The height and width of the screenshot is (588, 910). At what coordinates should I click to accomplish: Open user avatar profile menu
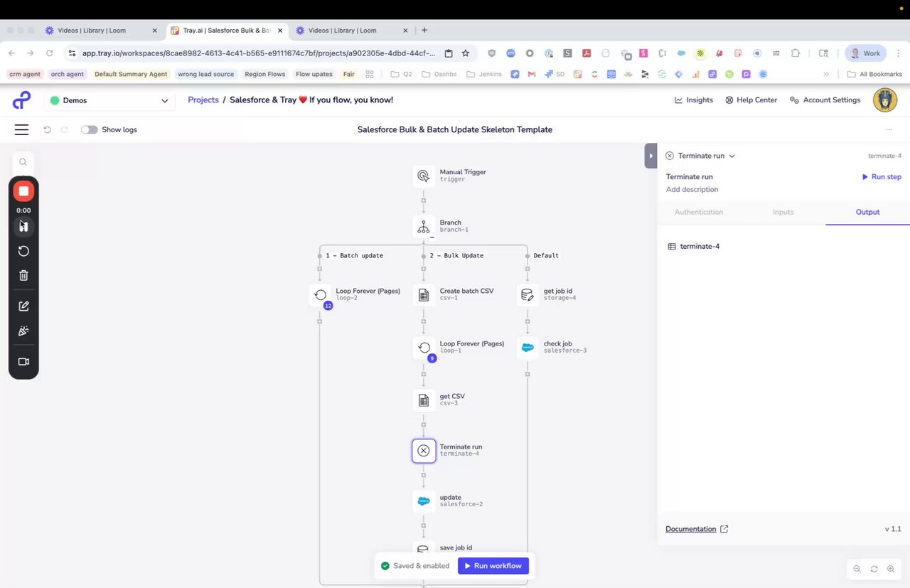click(x=885, y=100)
